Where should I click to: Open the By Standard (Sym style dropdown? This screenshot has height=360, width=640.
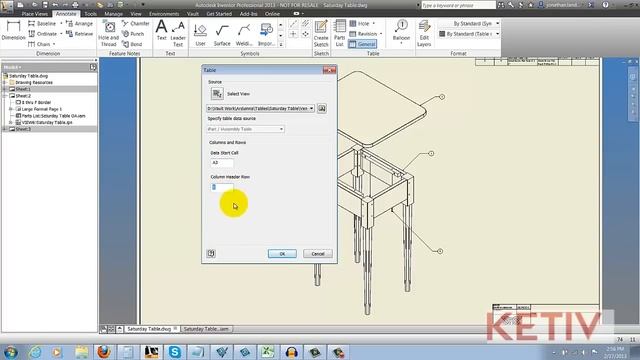pyautogui.click(x=497, y=24)
